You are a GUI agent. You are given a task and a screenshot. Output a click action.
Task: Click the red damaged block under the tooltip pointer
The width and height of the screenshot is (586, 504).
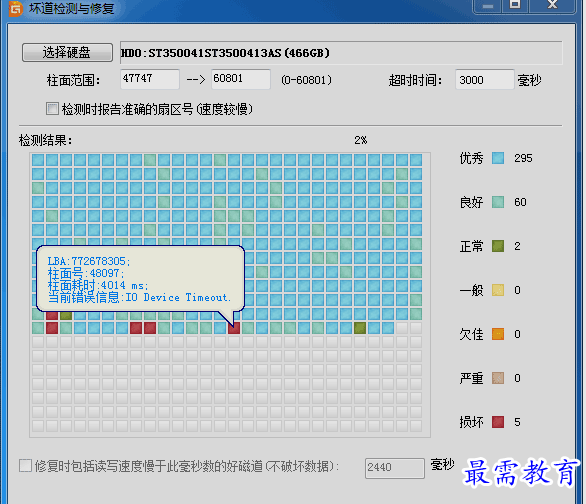[x=234, y=328]
